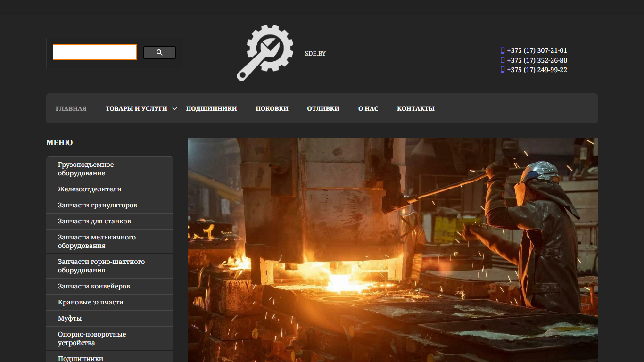Viewport: 644px width, 362px height.
Task: Click phone icon beside +375 (17) 307-21-01
Action: pyautogui.click(x=503, y=50)
